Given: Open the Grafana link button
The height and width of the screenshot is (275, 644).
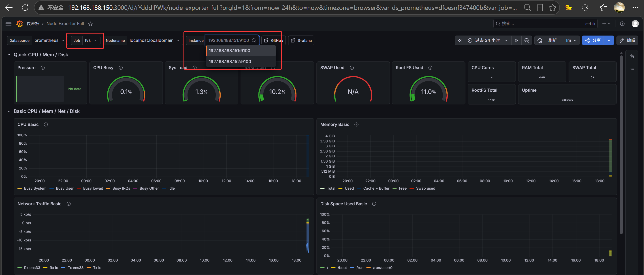Looking at the screenshot, I should point(301,40).
